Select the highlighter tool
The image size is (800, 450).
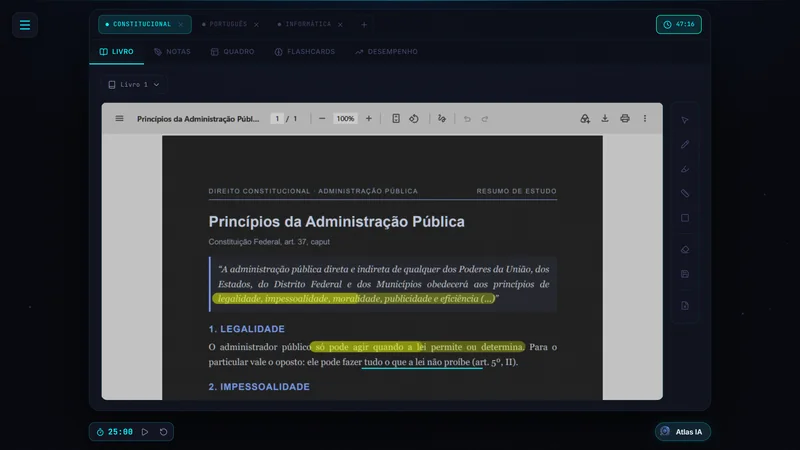click(685, 169)
